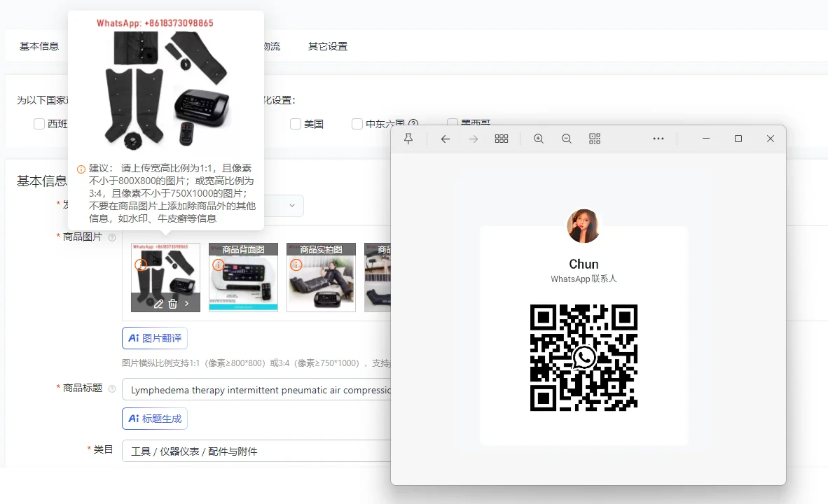The height and width of the screenshot is (504, 828).
Task: Check the 美国 country checkbox
Action: pyautogui.click(x=296, y=124)
